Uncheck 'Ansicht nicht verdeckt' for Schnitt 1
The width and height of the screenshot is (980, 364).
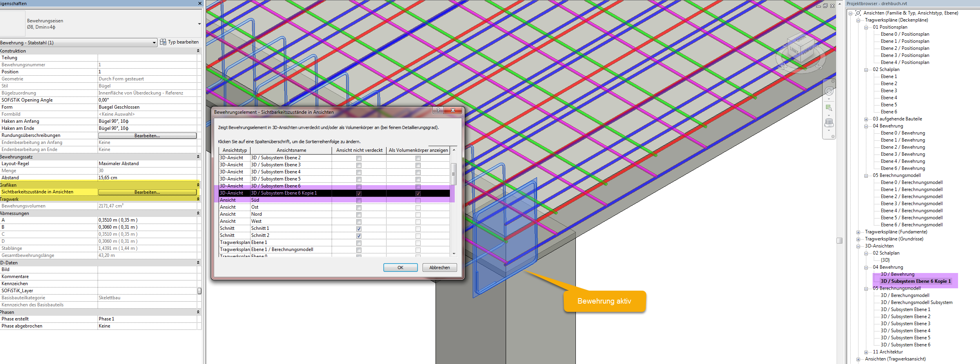tap(359, 229)
